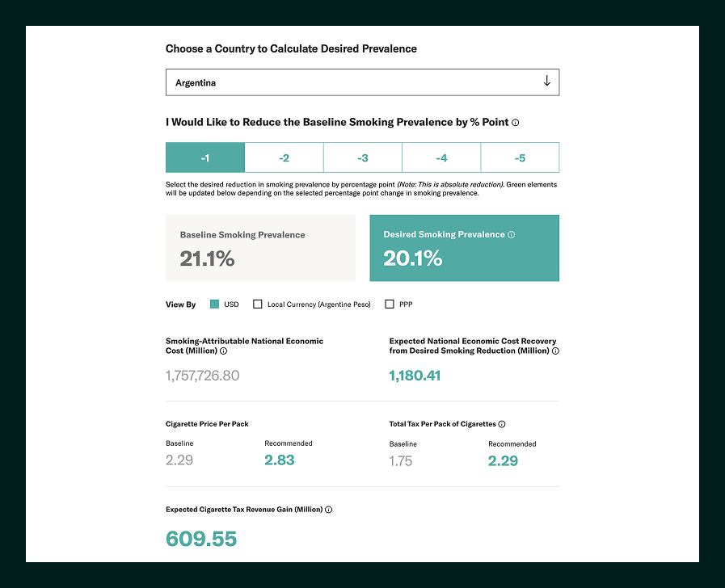Click the info icon under Smoking-Attributable National Economic Cost
The image size is (725, 588).
tap(223, 351)
